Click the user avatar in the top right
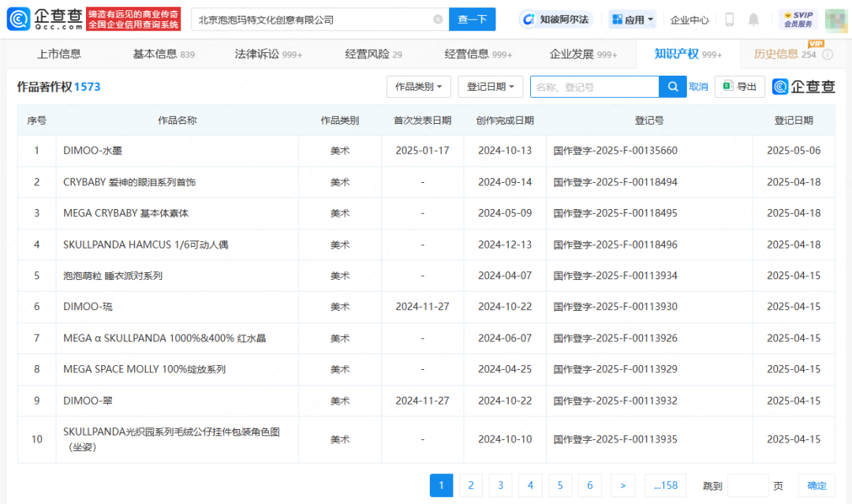This screenshot has width=852, height=504. pyautogui.click(x=836, y=20)
